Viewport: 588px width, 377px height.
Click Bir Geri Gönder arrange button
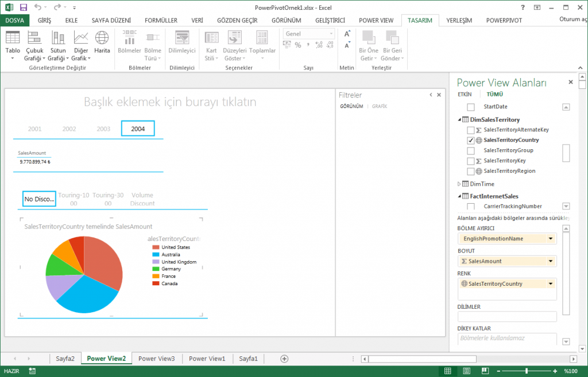(392, 46)
